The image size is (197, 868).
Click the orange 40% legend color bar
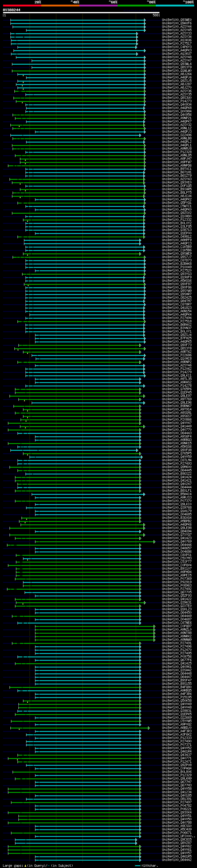[60, 6]
